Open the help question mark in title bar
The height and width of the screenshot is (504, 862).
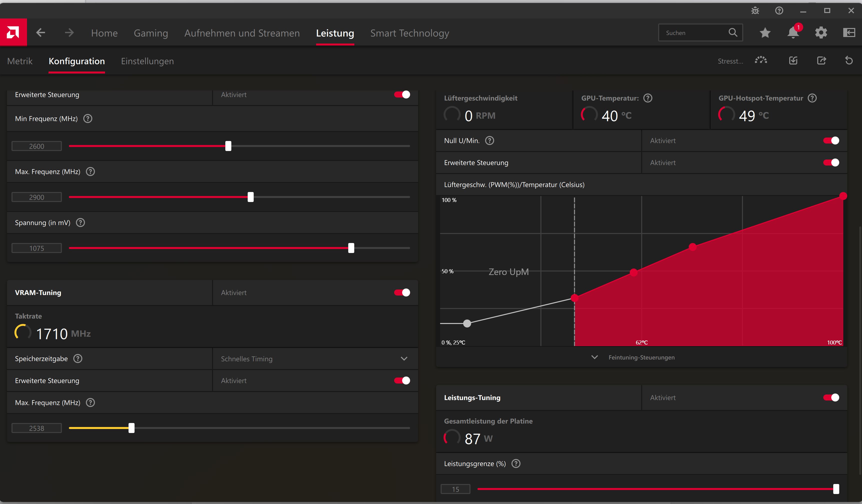pyautogui.click(x=779, y=10)
